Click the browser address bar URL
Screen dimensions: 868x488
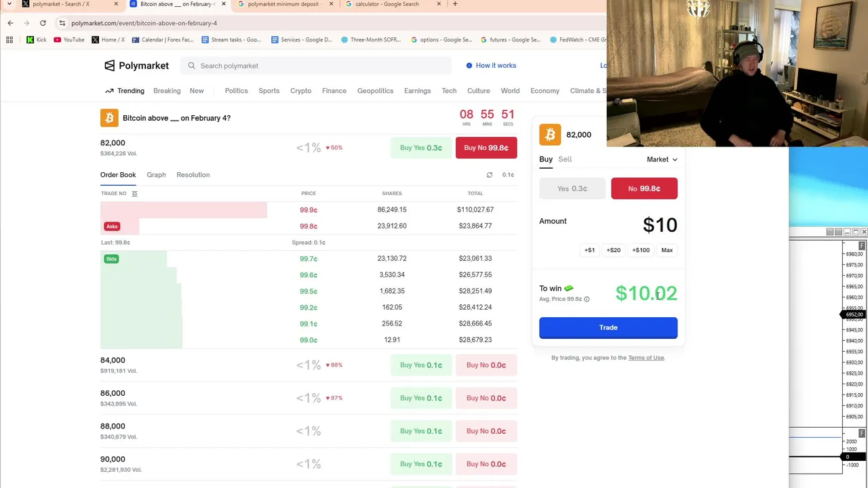(x=144, y=23)
